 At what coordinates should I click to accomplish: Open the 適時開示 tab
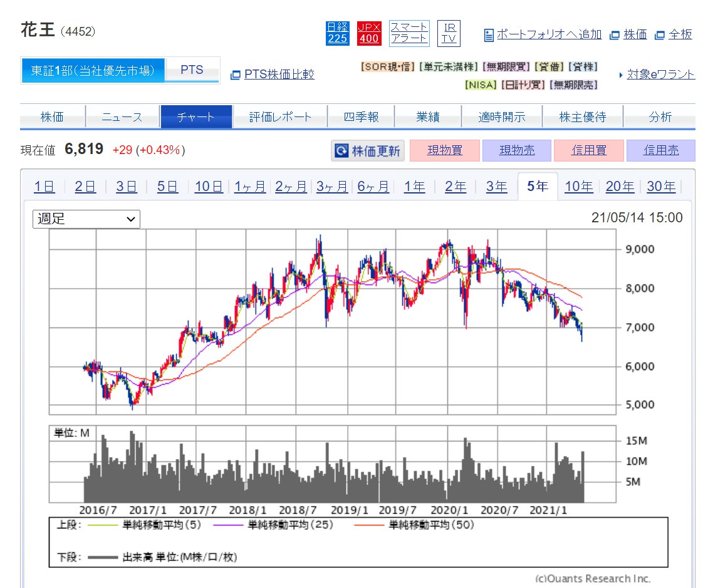pyautogui.click(x=502, y=117)
